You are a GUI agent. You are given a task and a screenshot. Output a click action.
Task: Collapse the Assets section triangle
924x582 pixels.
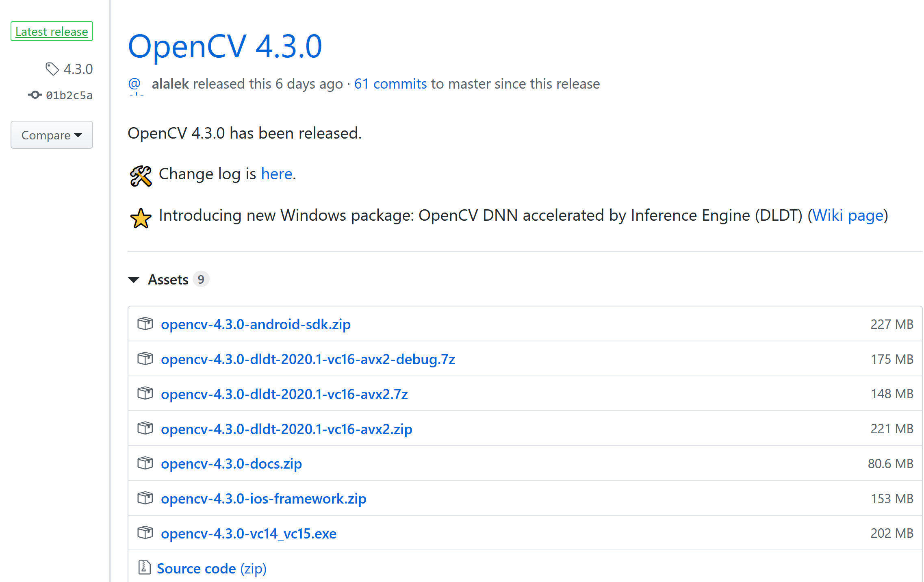click(x=134, y=280)
